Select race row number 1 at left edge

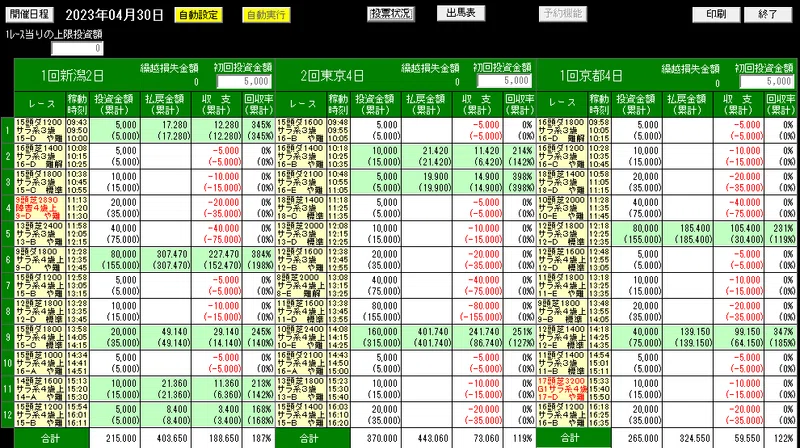point(7,130)
